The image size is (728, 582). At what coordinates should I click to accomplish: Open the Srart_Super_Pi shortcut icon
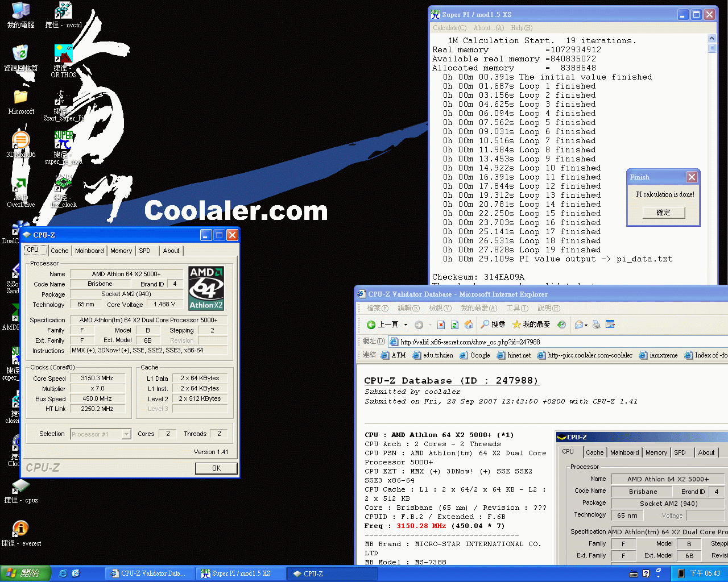click(x=63, y=106)
